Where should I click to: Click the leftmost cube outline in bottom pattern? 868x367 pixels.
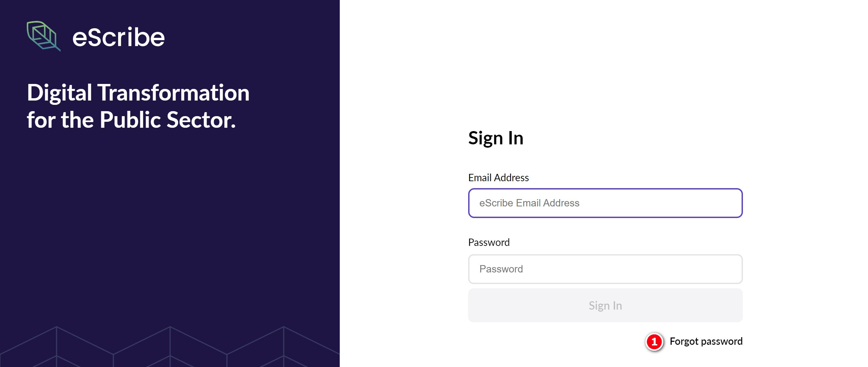tap(56, 347)
